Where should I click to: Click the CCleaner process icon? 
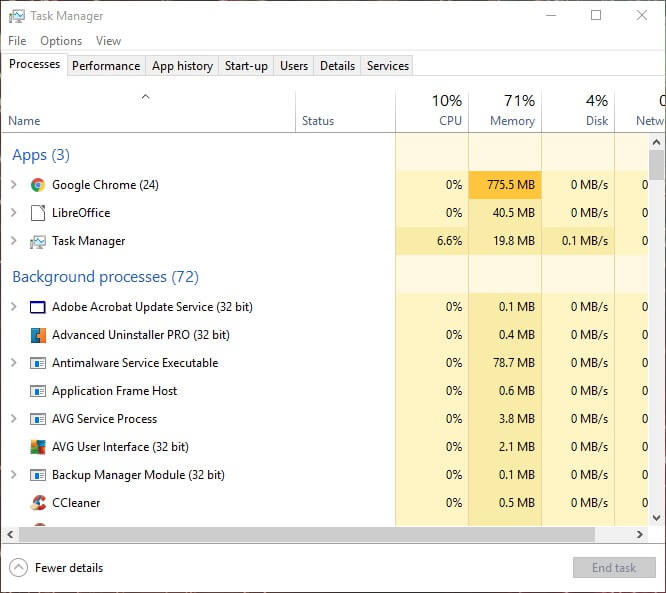tap(38, 503)
